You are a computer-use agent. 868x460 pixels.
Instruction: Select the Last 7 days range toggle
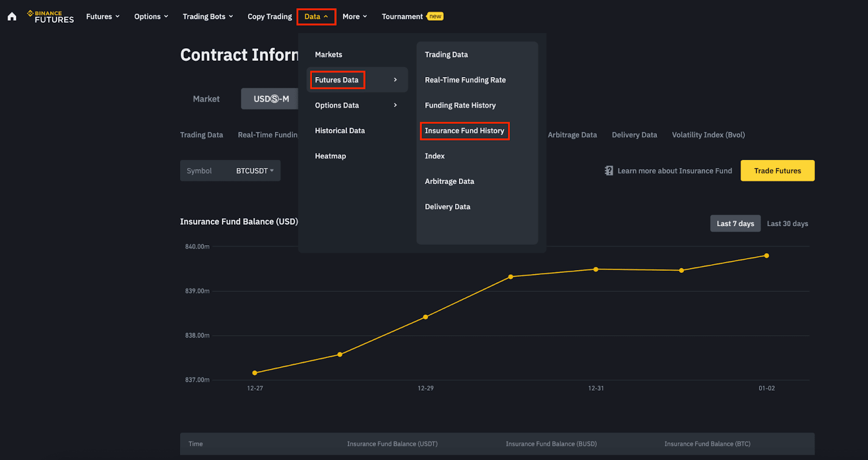pyautogui.click(x=735, y=223)
